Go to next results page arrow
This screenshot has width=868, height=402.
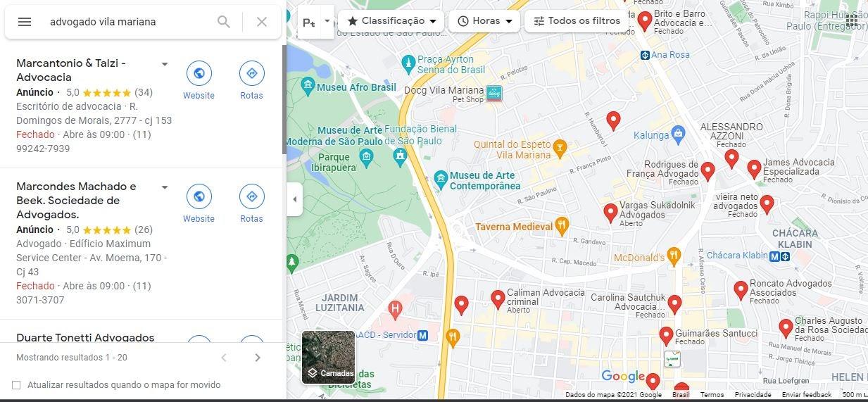258,358
